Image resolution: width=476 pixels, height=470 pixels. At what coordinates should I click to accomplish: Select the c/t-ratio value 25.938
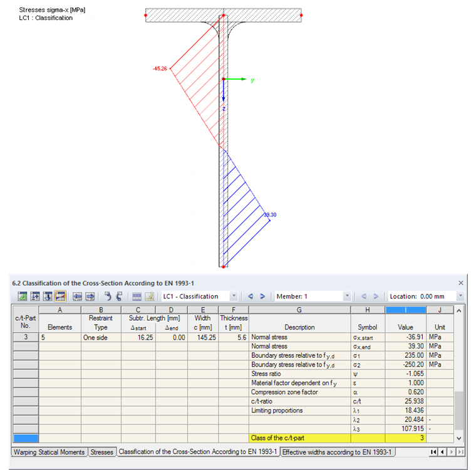click(x=406, y=401)
